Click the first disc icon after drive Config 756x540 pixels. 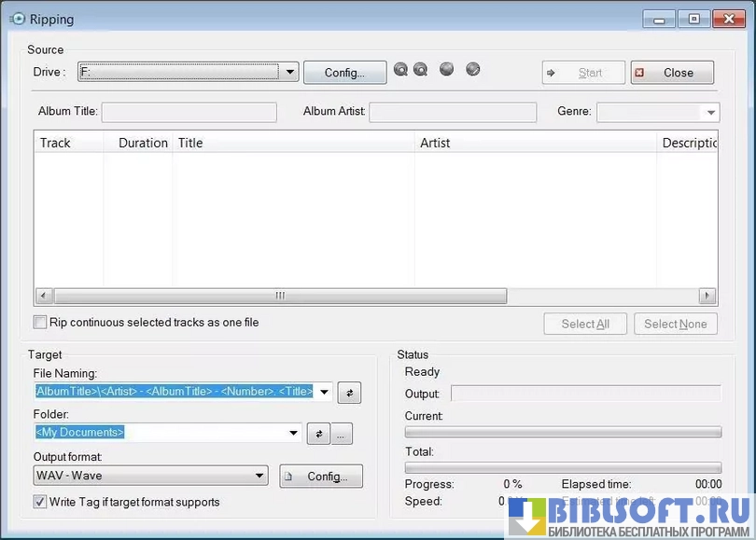point(400,69)
